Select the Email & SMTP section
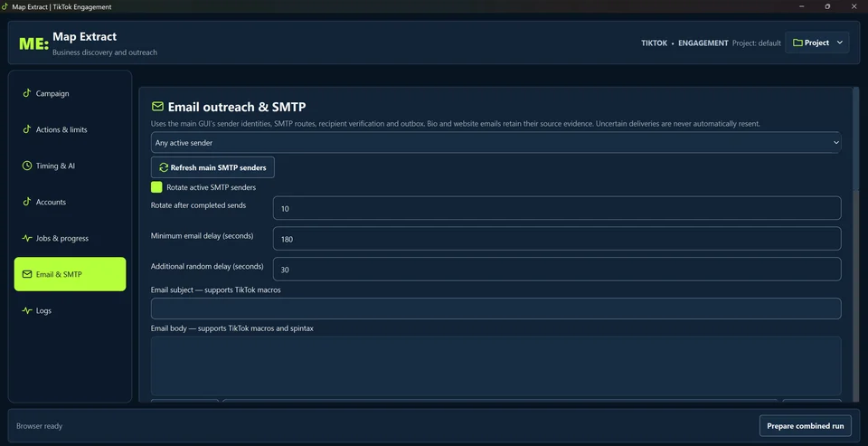 (x=70, y=274)
